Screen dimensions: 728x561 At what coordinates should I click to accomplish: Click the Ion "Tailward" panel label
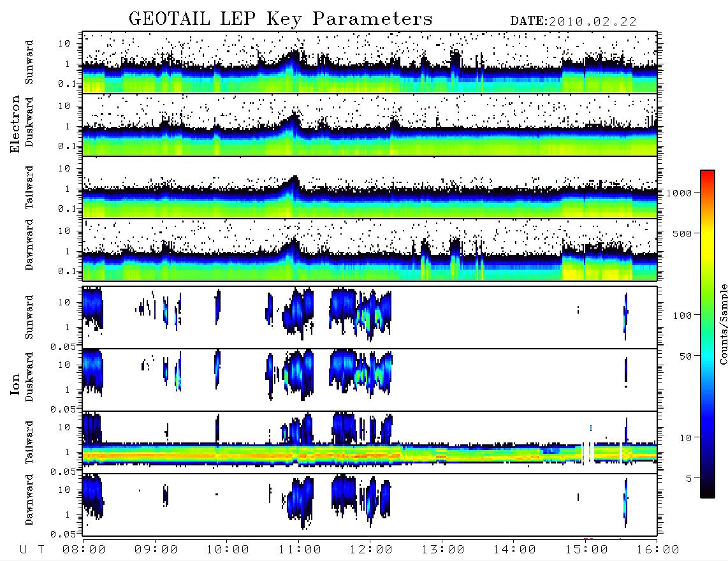(x=29, y=442)
